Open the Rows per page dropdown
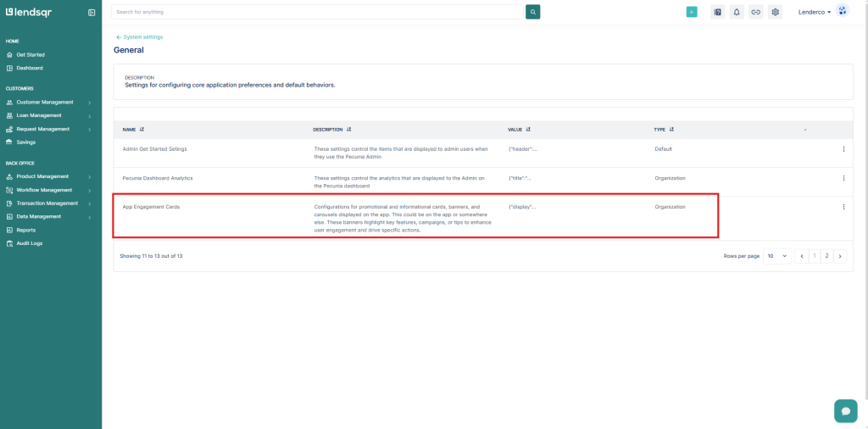Image resolution: width=868 pixels, height=429 pixels. [776, 255]
